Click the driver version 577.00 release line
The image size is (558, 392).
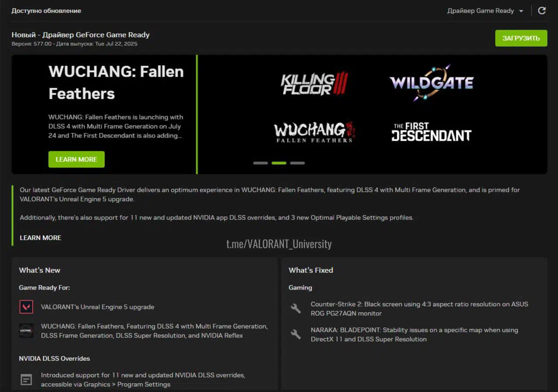[75, 44]
